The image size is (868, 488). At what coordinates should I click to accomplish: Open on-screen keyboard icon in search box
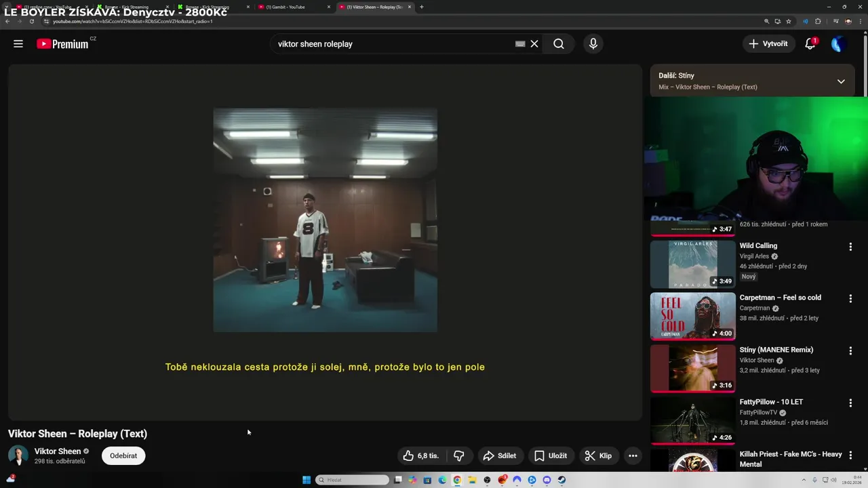click(x=520, y=44)
